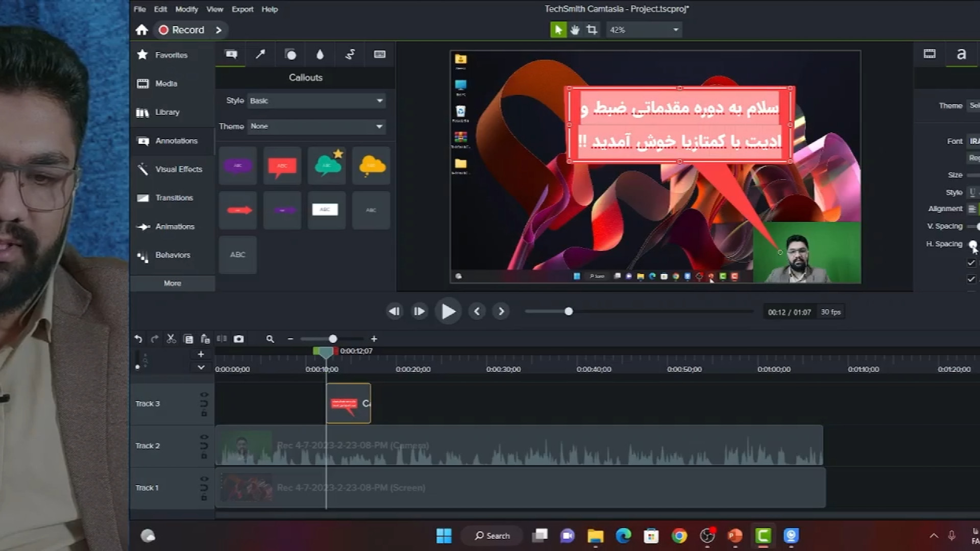Image resolution: width=980 pixels, height=551 pixels.
Task: Toggle the Track 1 lock icon
Action: click(x=204, y=497)
